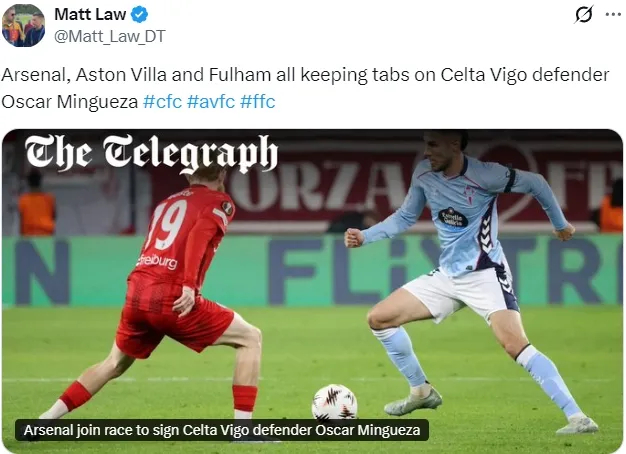The width and height of the screenshot is (626, 454).
Task: Click the 'Freiburg' text on red jersey
Action: (x=157, y=261)
